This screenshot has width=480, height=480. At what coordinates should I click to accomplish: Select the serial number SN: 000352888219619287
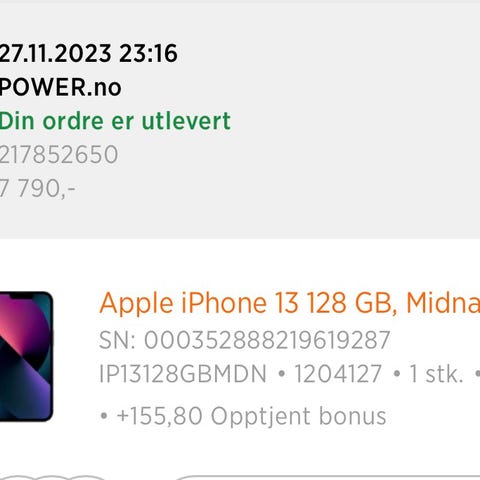(244, 340)
